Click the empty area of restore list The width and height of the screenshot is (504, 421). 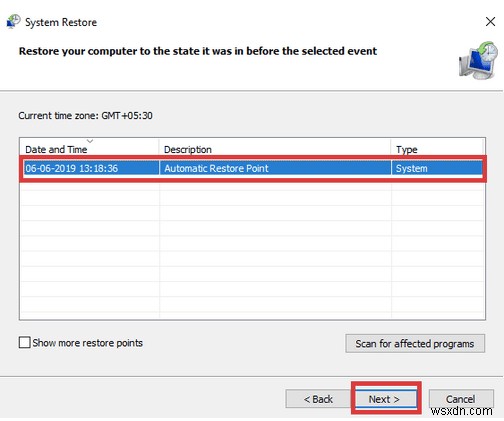point(252,250)
